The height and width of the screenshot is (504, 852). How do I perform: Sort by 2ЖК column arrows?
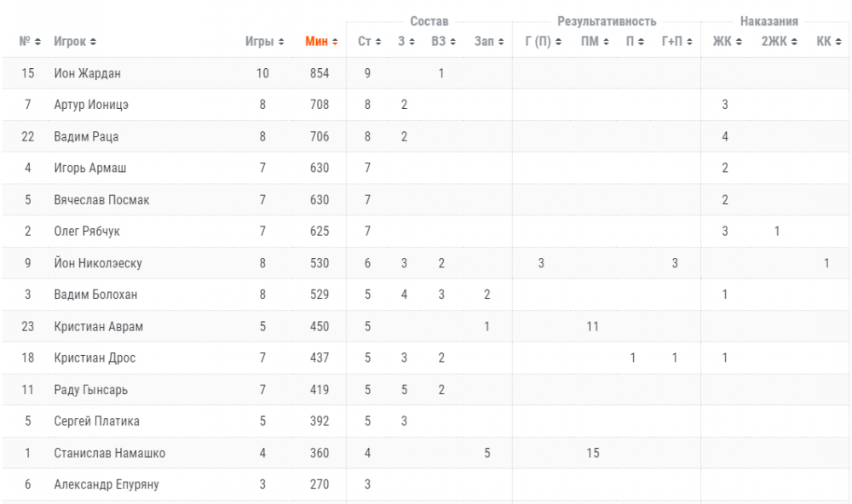[794, 42]
